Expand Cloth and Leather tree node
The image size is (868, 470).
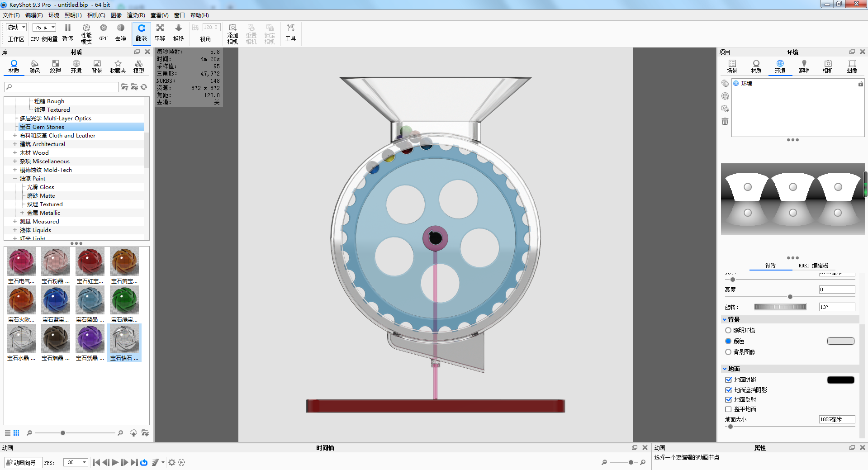[15, 135]
